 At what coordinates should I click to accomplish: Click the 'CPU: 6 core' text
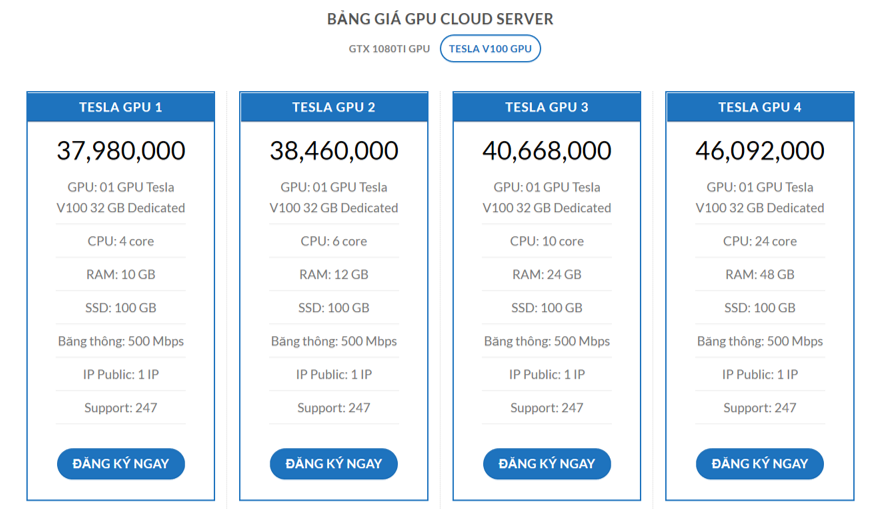(334, 241)
